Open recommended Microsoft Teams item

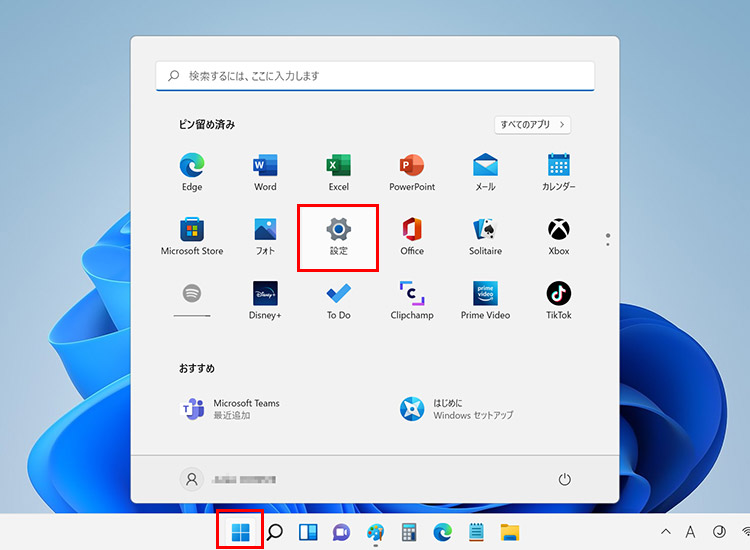coord(230,408)
